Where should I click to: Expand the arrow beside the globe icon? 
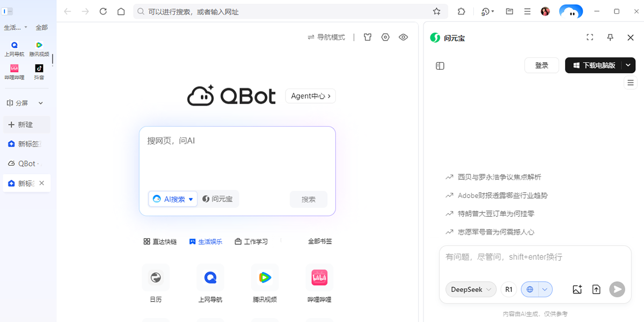[x=545, y=289]
